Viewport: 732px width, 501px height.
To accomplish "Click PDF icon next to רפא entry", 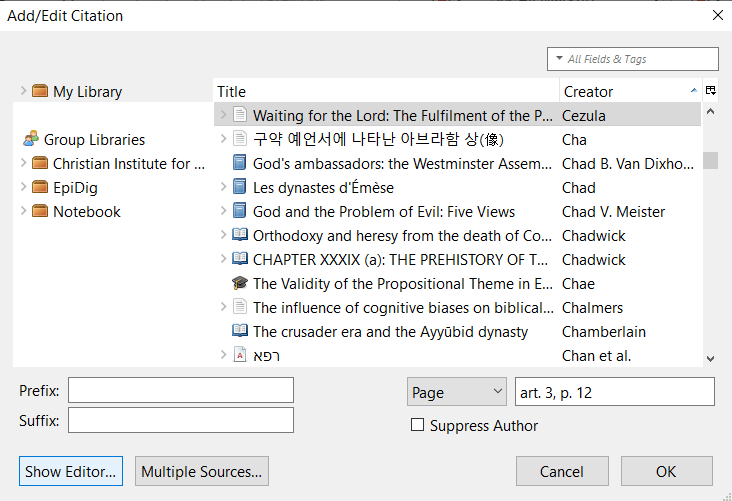I will (x=240, y=356).
